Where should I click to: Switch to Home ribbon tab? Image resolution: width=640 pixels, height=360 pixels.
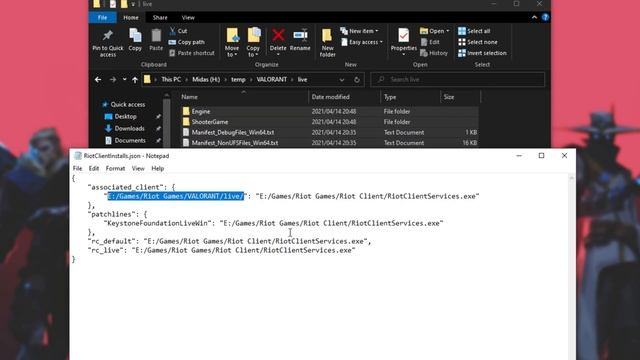pos(131,18)
